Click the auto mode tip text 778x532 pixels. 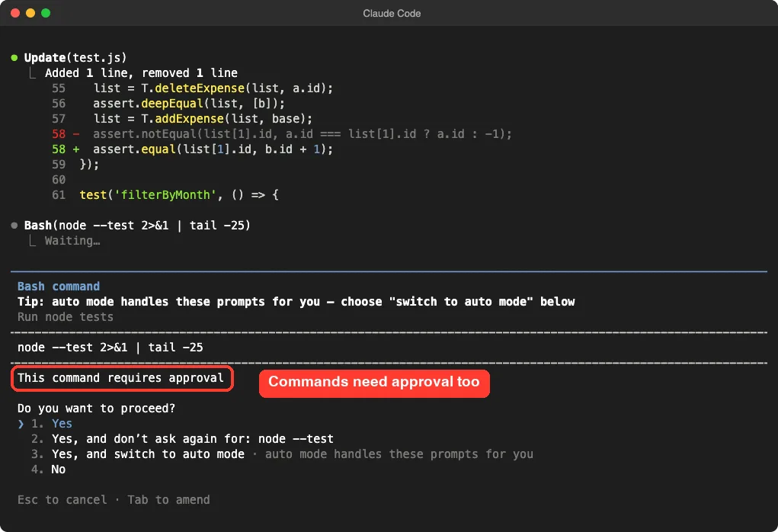tap(296, 302)
